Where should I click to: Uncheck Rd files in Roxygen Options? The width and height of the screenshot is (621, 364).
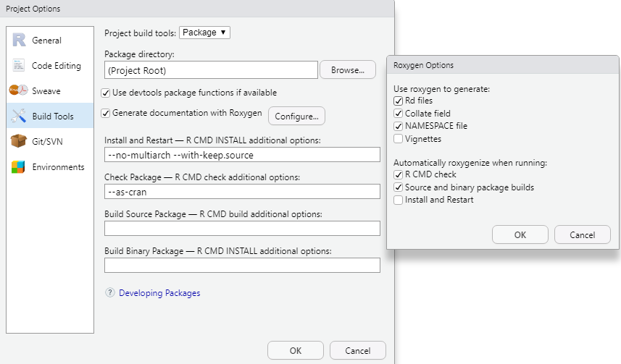tap(398, 101)
